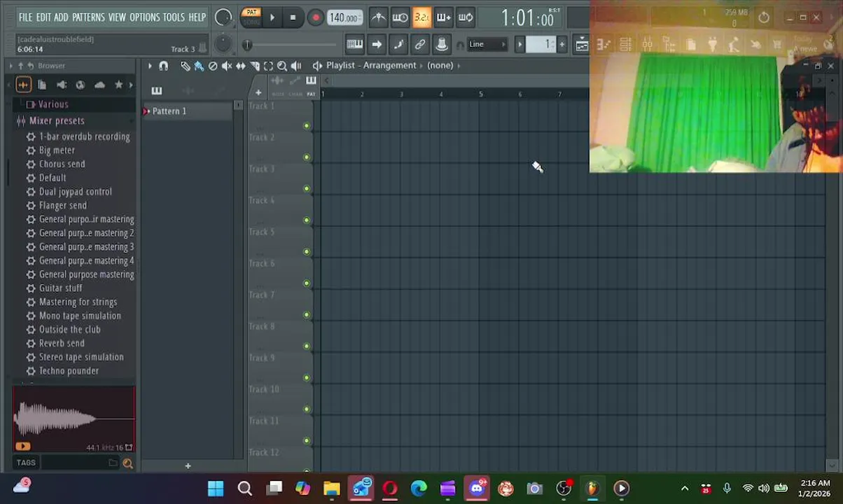Open the playlist options menu arrow
This screenshot has width=843, height=504.
pos(149,66)
